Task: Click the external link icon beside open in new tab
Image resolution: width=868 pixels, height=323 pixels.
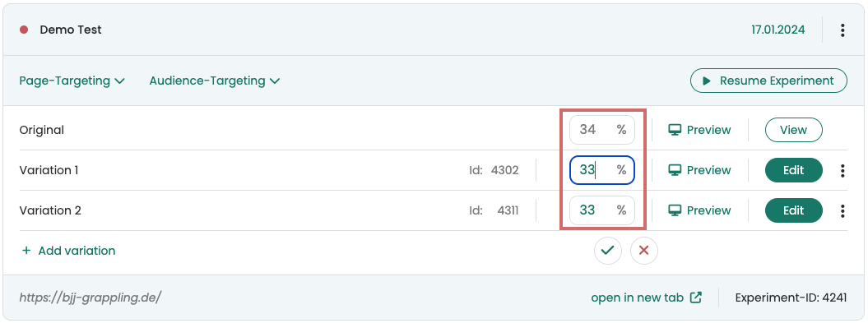Action: tap(696, 298)
